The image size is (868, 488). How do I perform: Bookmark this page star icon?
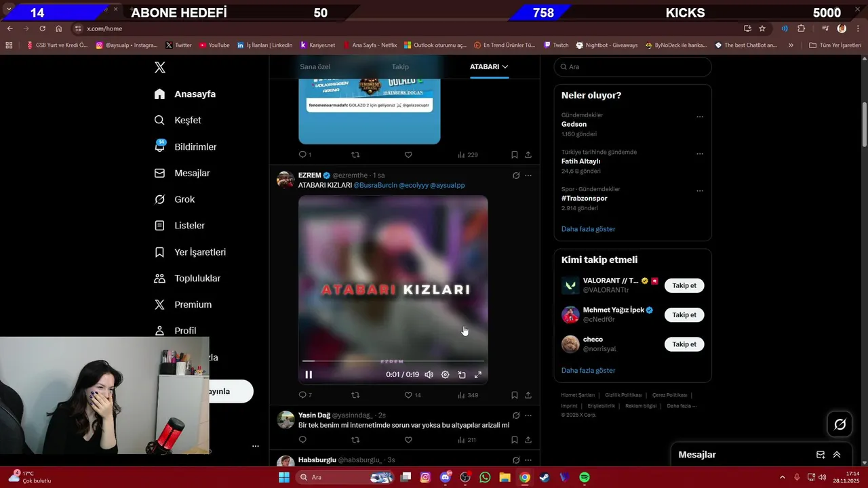[x=762, y=28]
